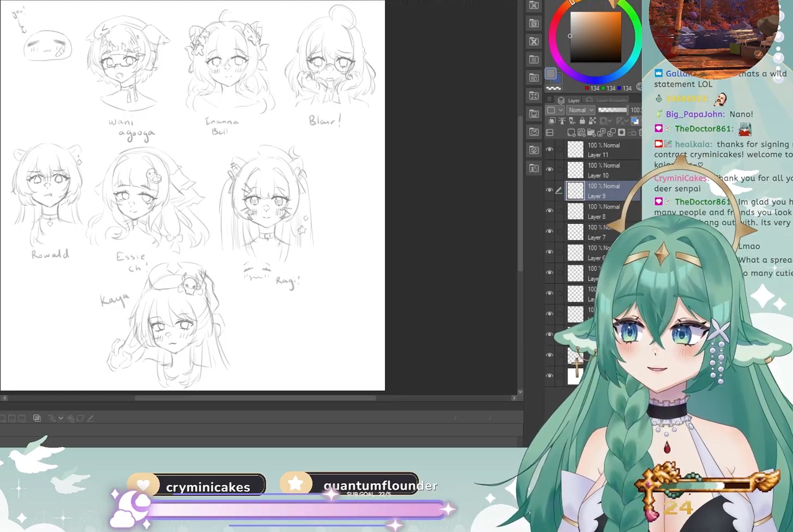Click the Layer 10 thumbnail
The image size is (793, 532).
(575, 170)
